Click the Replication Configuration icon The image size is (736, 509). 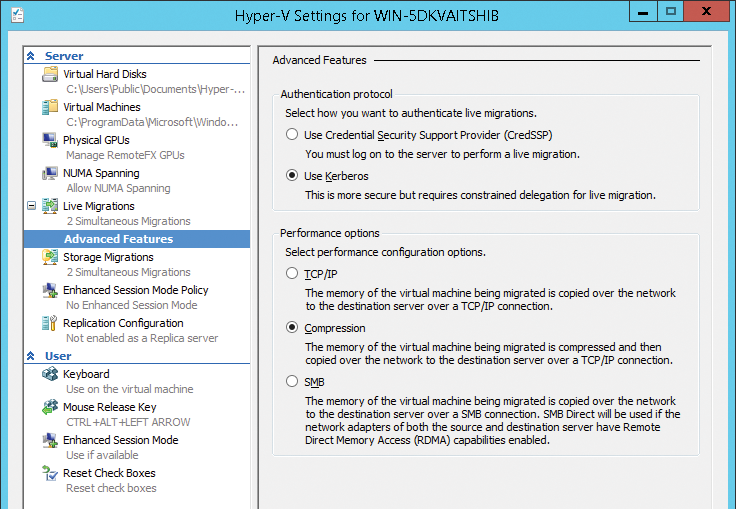click(x=50, y=323)
